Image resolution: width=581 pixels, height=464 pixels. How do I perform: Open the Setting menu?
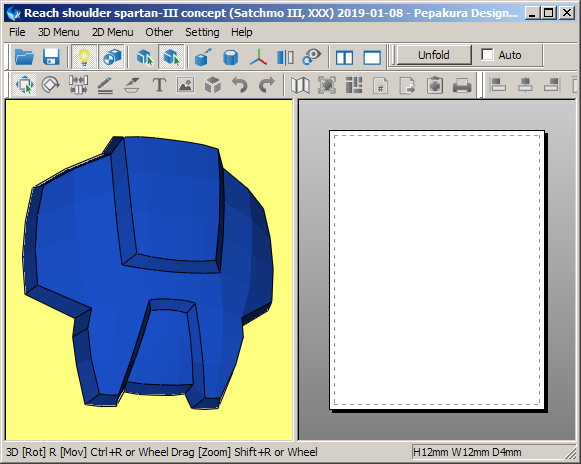(x=202, y=32)
